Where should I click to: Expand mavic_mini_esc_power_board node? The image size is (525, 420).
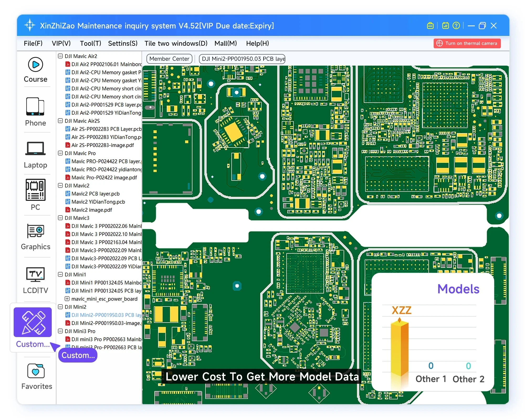67,299
